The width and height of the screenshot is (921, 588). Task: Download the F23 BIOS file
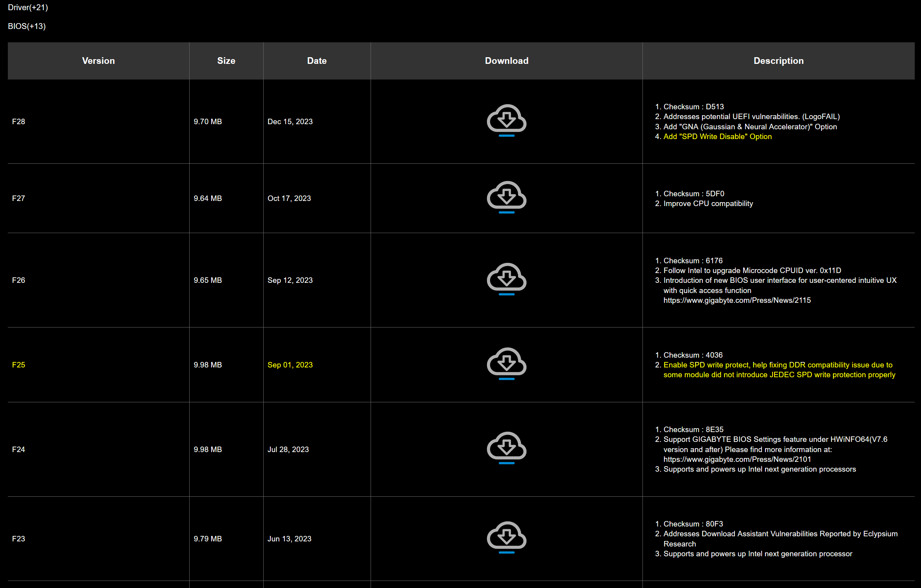506,537
